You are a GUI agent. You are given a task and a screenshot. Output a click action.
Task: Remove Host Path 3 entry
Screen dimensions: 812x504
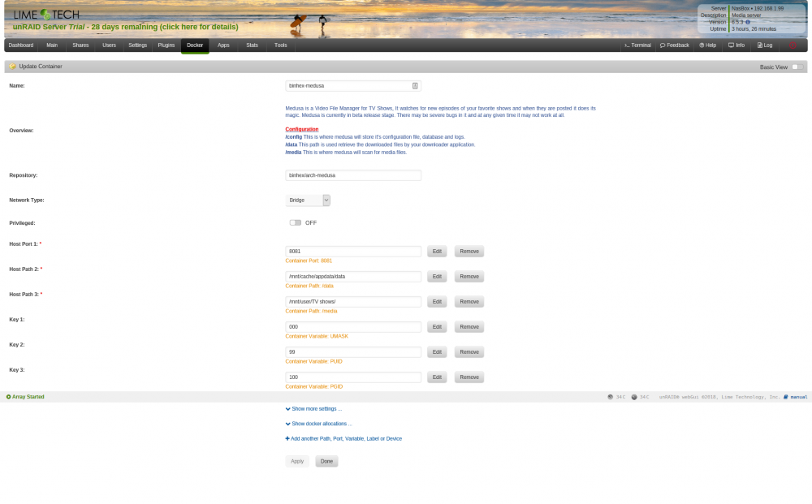[x=469, y=302]
